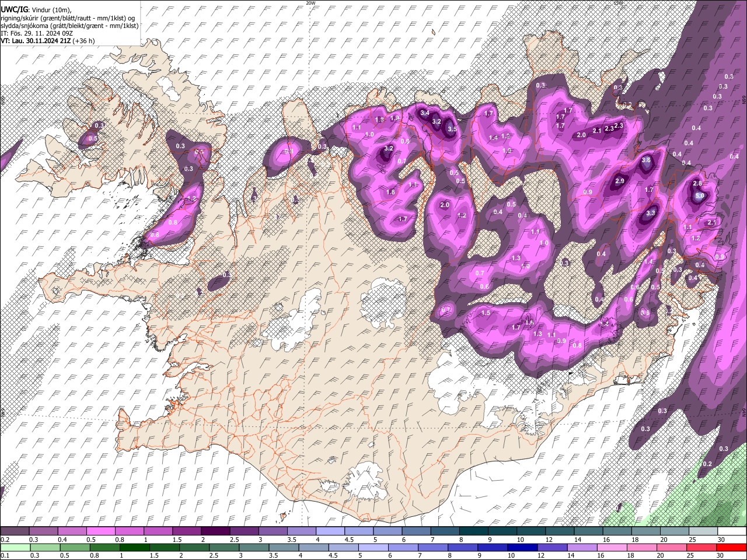Select the 'slydda/snjókoma (grátt/bleikt/grænt' legend line
747x560 pixels.
pos(69,26)
